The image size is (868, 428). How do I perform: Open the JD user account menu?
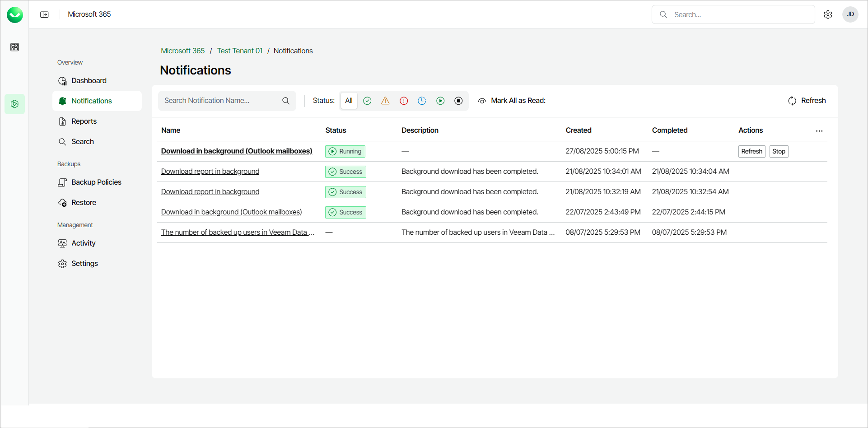click(x=850, y=14)
